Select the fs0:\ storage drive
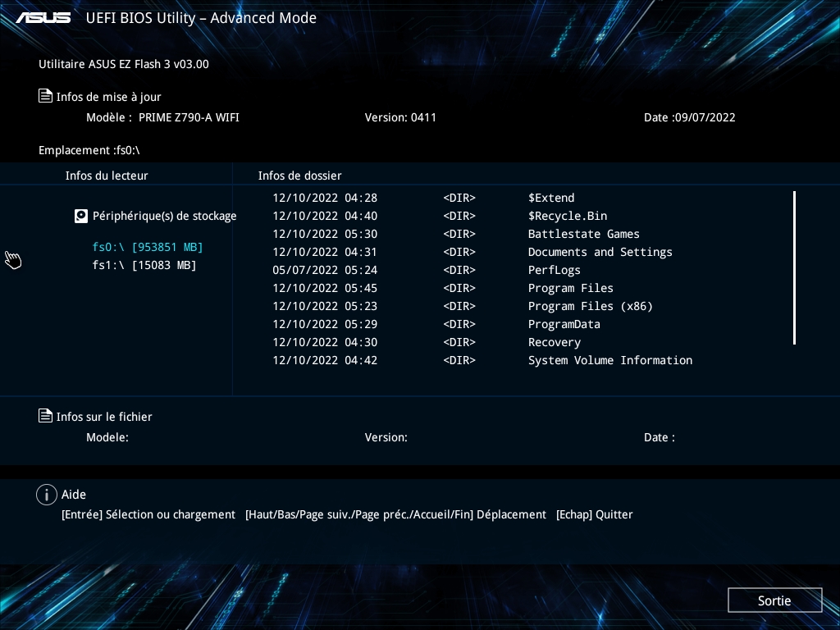Image resolution: width=840 pixels, height=630 pixels. (148, 247)
